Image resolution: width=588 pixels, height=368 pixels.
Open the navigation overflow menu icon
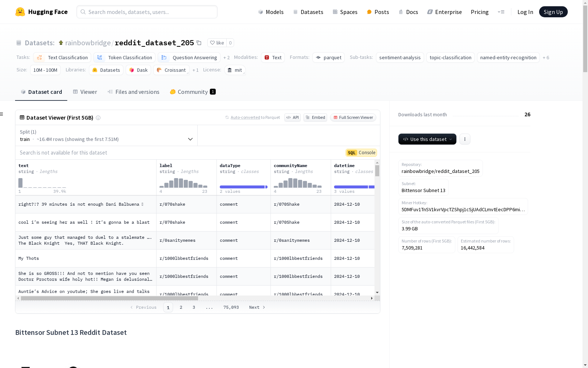tap(501, 12)
